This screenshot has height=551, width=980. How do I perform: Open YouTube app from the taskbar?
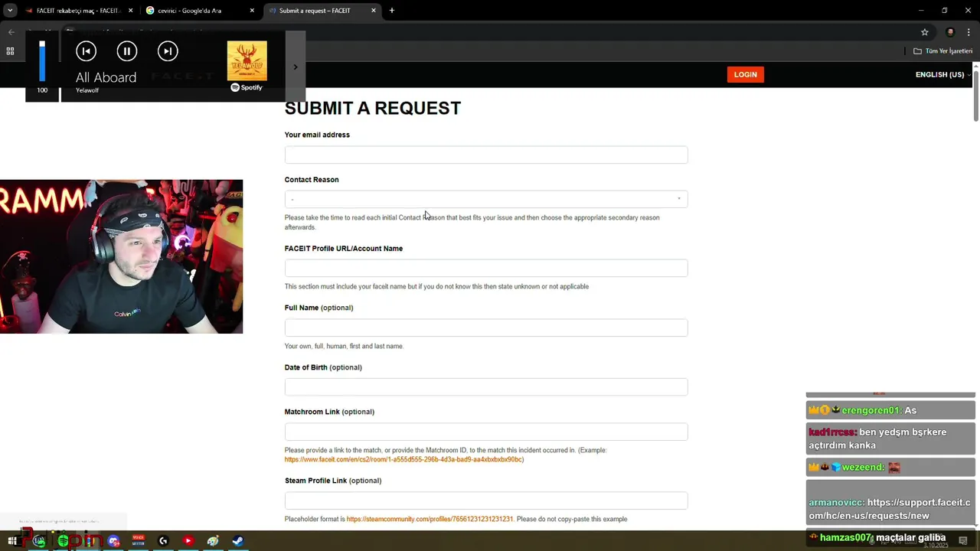188,541
